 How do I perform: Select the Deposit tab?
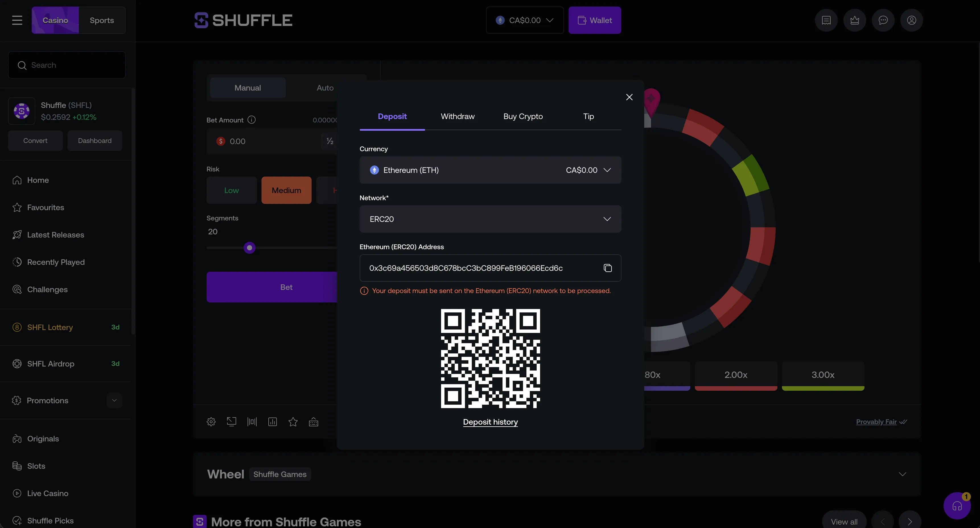point(392,116)
